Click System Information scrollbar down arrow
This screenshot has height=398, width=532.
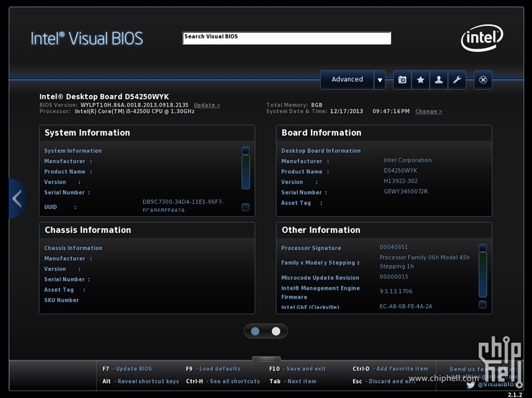click(246, 206)
